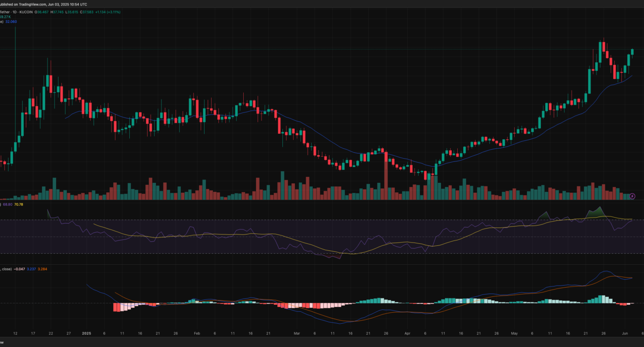Click the RSI value 68.80 in purple
This screenshot has height=347, width=644.
click(x=9, y=204)
